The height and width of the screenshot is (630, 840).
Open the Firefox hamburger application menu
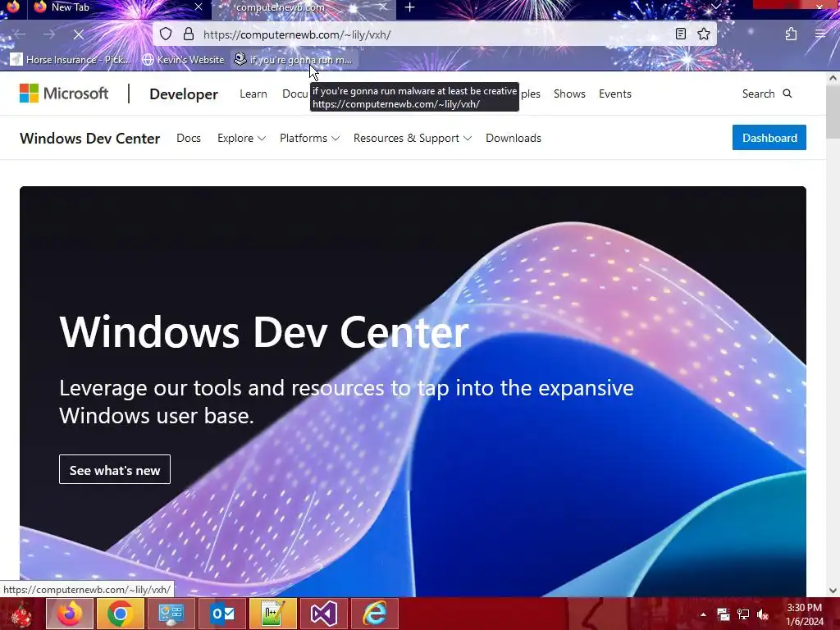(x=820, y=34)
